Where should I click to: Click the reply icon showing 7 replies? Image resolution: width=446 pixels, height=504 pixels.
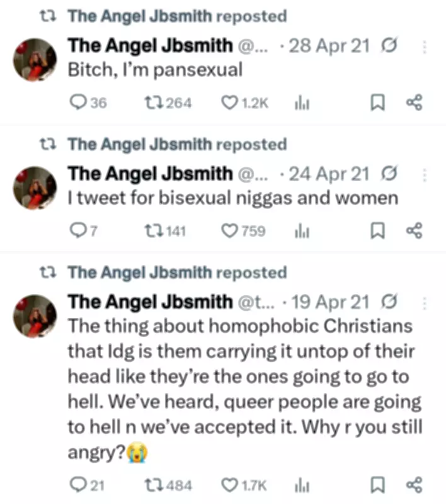tap(78, 231)
